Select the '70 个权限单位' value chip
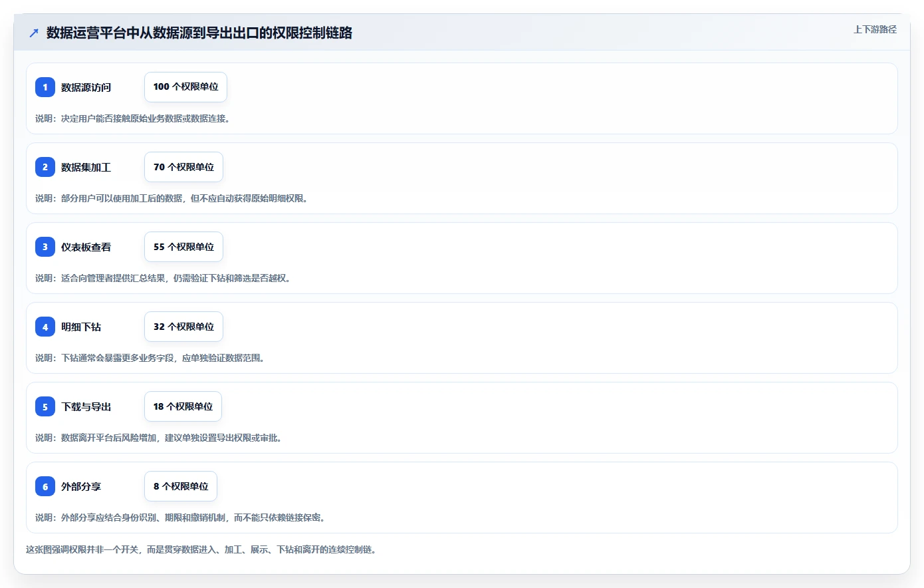The width and height of the screenshot is (924, 588). coord(183,167)
